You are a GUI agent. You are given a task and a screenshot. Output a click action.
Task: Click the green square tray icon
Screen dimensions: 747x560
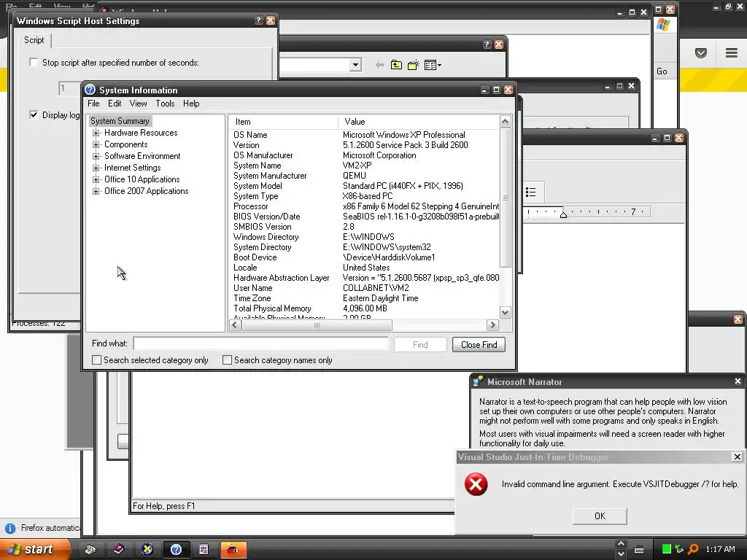pos(667,549)
